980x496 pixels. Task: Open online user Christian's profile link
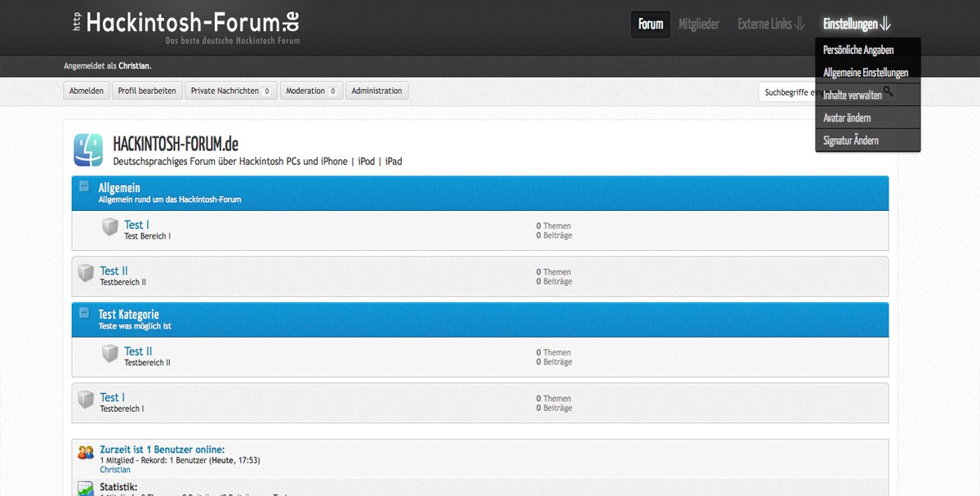115,470
